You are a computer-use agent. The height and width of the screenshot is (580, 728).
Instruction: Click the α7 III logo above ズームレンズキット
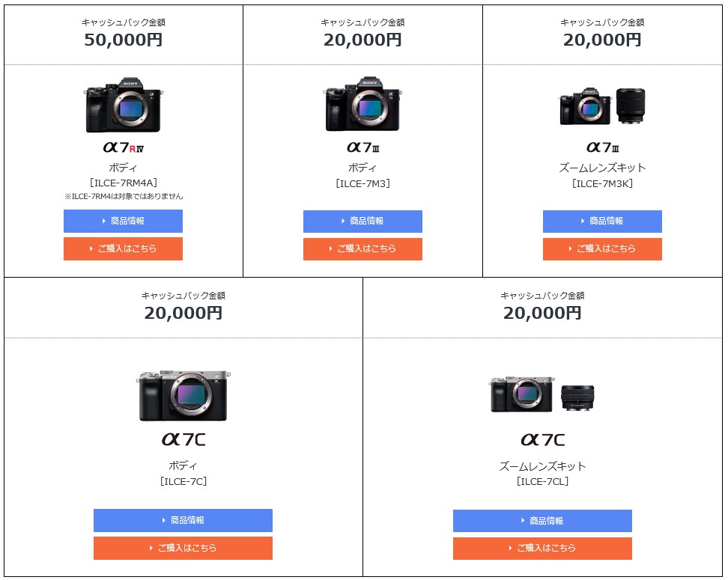coord(603,147)
